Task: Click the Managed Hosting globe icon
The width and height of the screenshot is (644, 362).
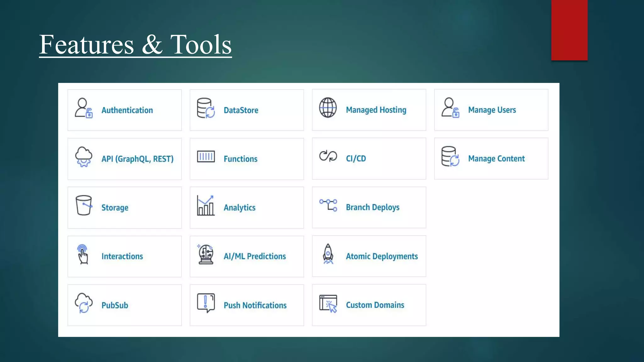Action: (328, 107)
